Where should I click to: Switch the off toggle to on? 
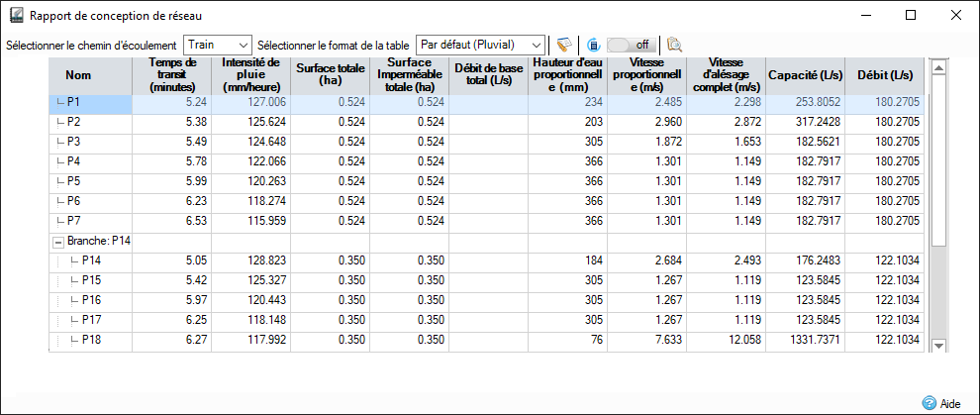coord(632,45)
